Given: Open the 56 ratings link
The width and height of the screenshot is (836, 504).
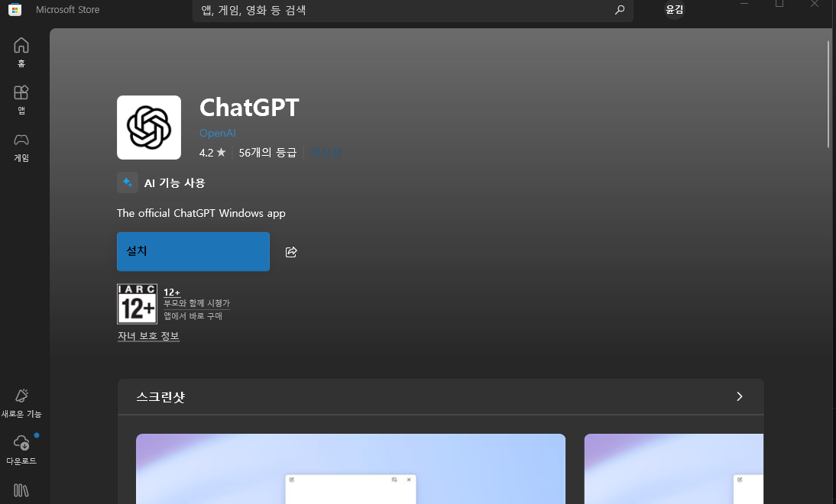Looking at the screenshot, I should coord(267,153).
